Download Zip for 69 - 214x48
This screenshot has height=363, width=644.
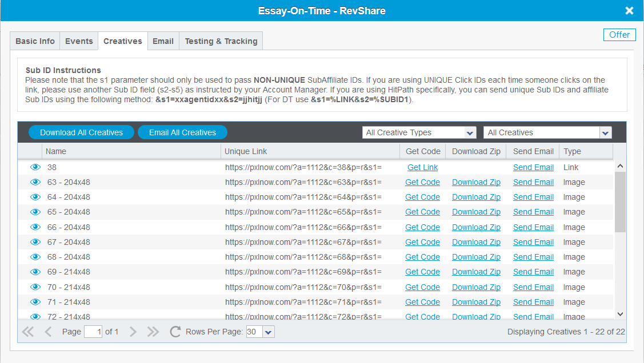[x=476, y=272]
